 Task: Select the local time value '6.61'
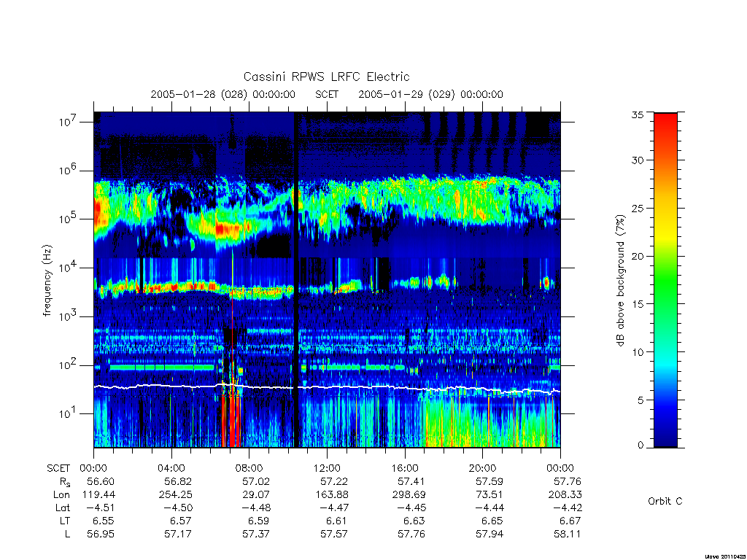[x=337, y=521]
